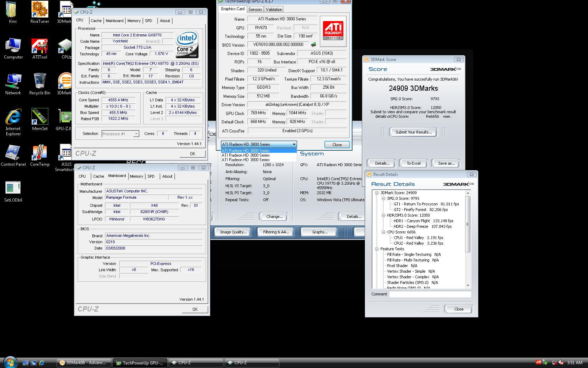Click the GPU-Z BIOS save chip icon

pos(314,45)
